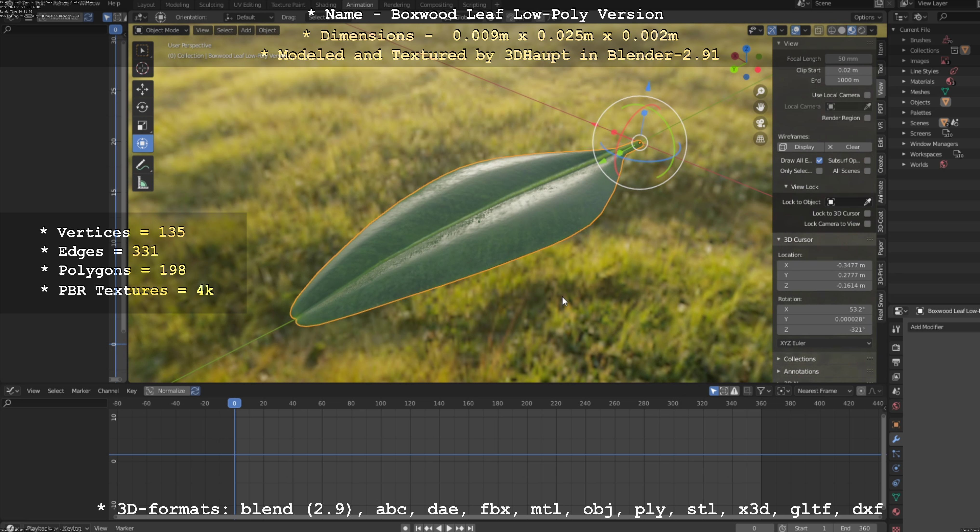Enable All Scenes checkbox
This screenshot has height=532, width=980.
point(867,171)
